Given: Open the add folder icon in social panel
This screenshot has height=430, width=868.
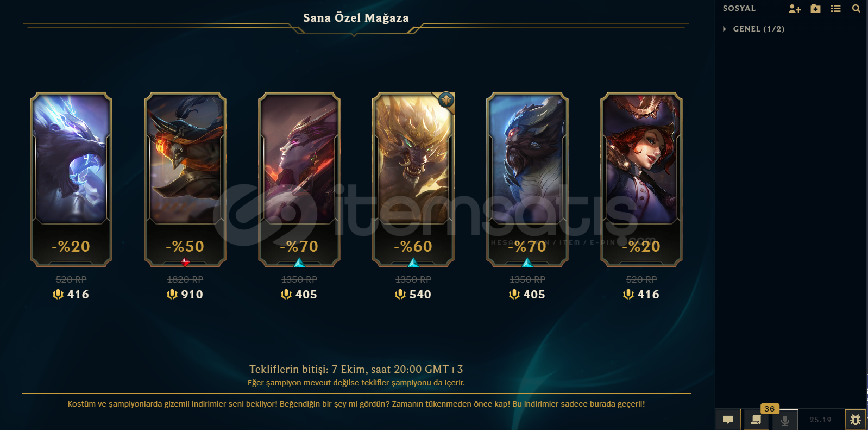Looking at the screenshot, I should [815, 9].
